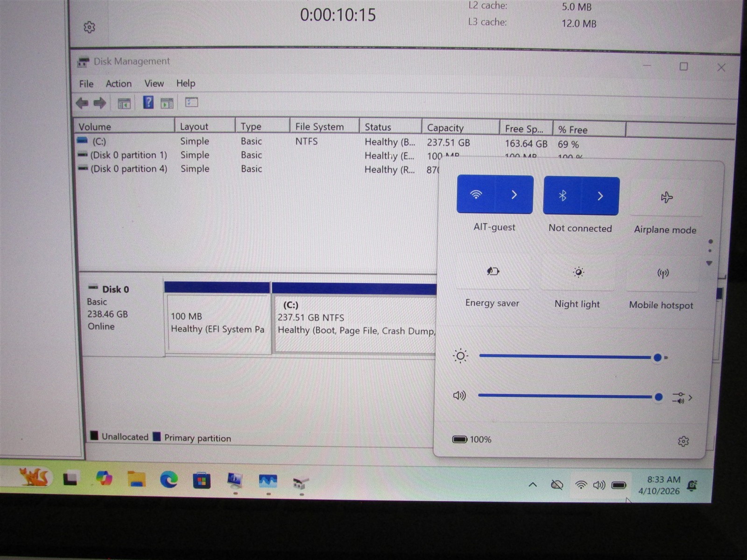
Task: Click the Show/Hide Action Pane toolbar icon
Action: click(167, 103)
